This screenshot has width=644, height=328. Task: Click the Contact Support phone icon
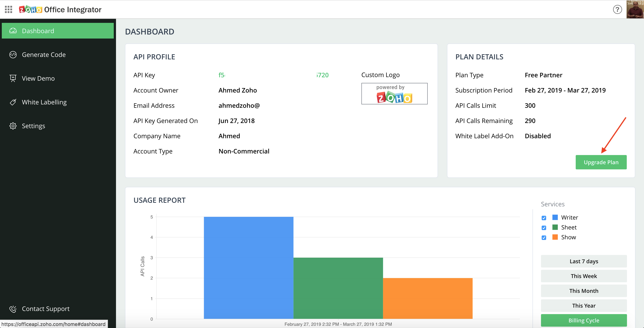point(13,309)
